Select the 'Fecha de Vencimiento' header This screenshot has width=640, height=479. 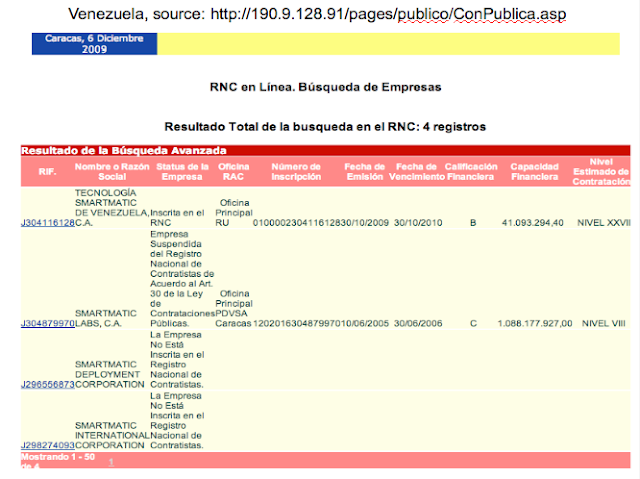[416, 172]
